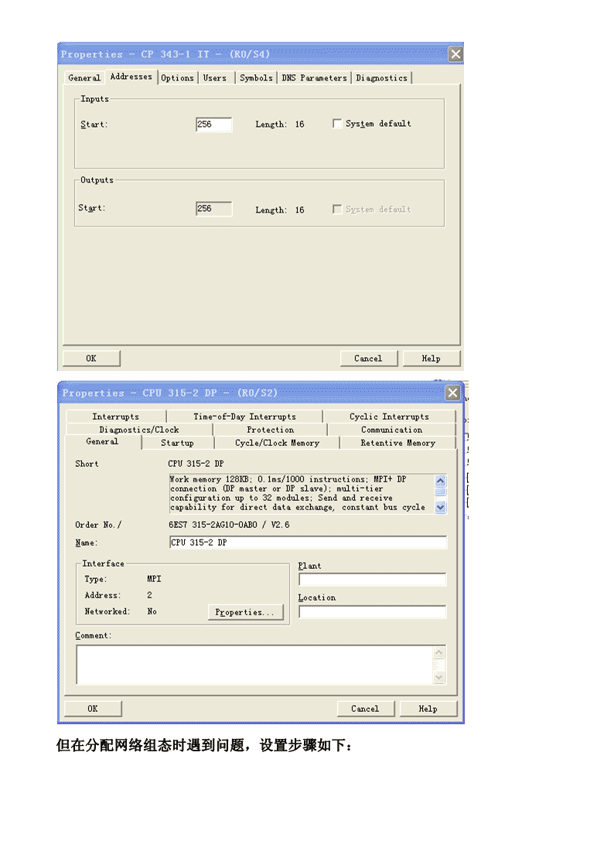Screen dimensions: 614x868
Task: Select the Protection tab
Action: point(270,430)
